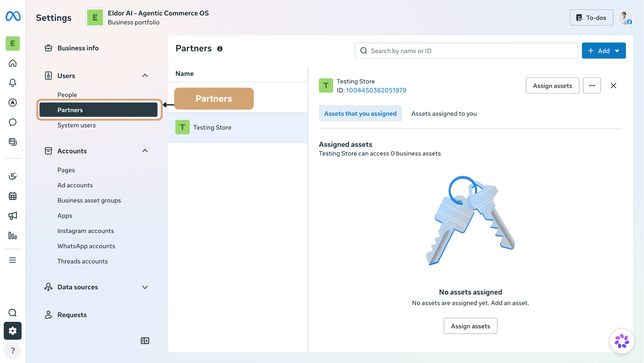Open the Ads megaphone icon

tap(13, 216)
